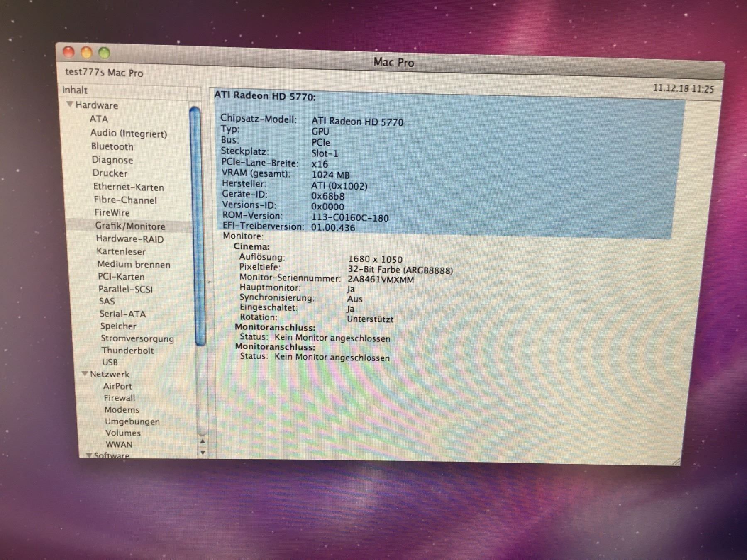The width and height of the screenshot is (747, 560).
Task: Click the test777s Mac Pro label
Action: (x=104, y=73)
